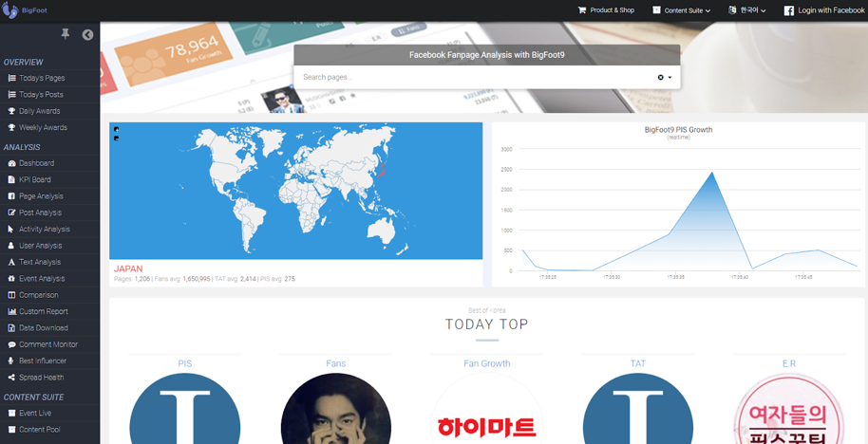Click the Spread Health share icon
The image size is (868, 444).
tap(11, 378)
